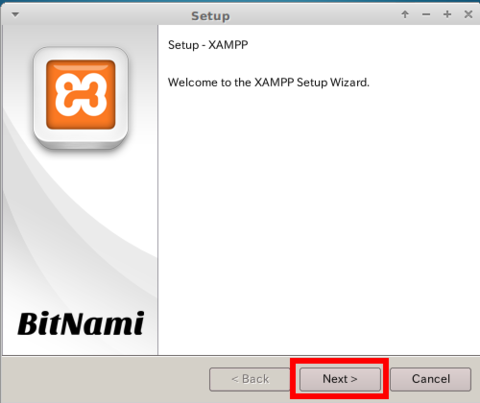Viewport: 480px width, 403px height.
Task: Open the window menu dropdown arrow
Action: (x=15, y=15)
